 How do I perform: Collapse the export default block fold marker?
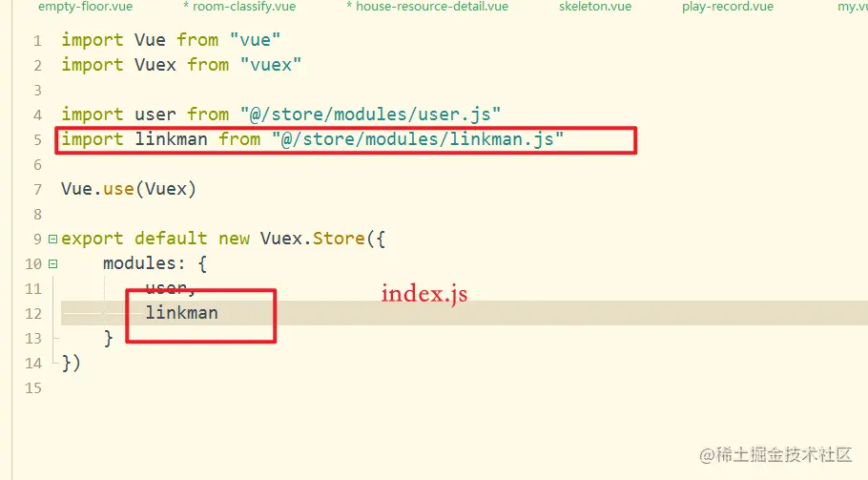point(52,240)
